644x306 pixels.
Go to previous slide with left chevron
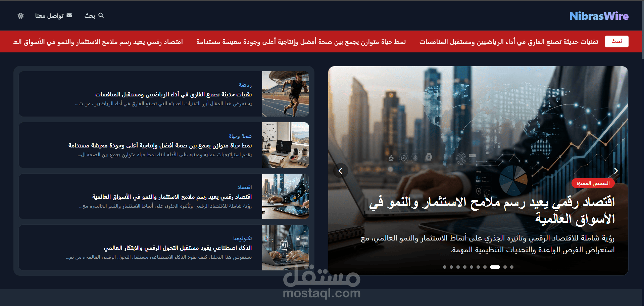pyautogui.click(x=340, y=171)
